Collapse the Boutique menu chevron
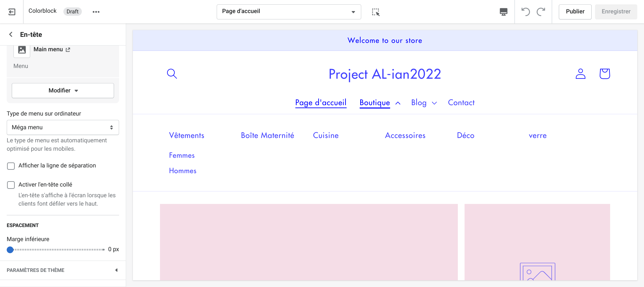644x287 pixels. click(x=398, y=103)
